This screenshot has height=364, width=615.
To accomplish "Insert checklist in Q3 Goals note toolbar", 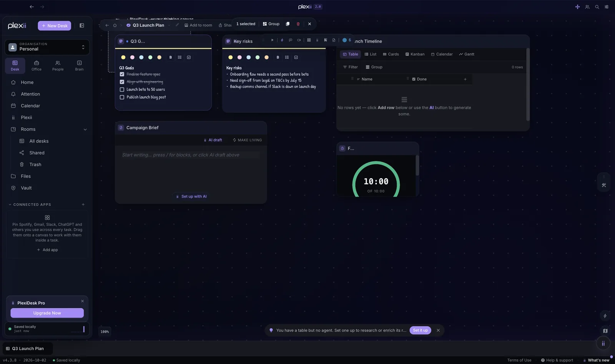I will [x=189, y=57].
